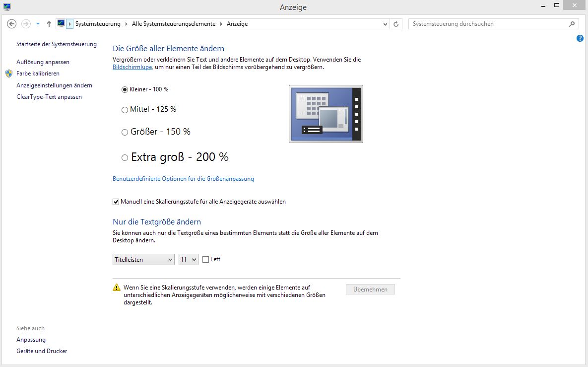Click the search magnifier icon
Screen dimensions: 588x367
(x=572, y=24)
